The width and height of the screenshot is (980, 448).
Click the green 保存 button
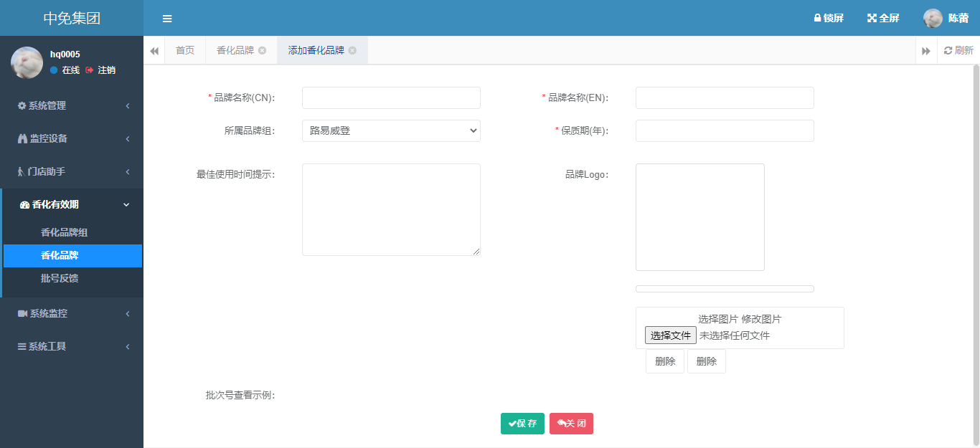click(522, 424)
